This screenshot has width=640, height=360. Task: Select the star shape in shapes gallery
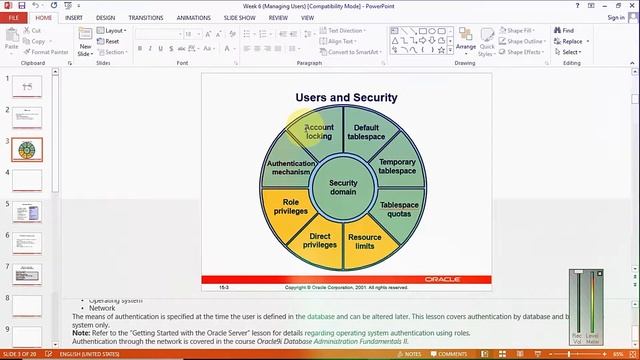pos(441,50)
